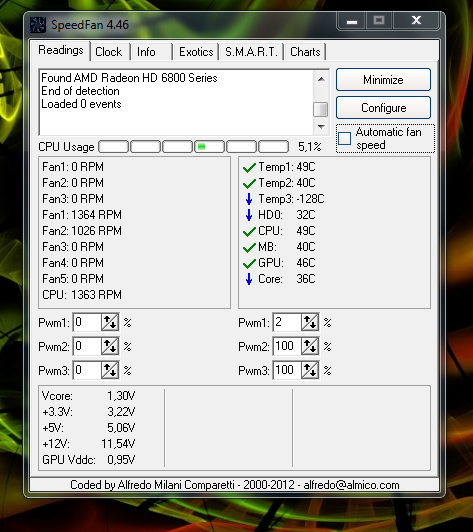Click the GPU Vddc 0,95V reading
Screen dimensions: 473x532
pos(88,459)
